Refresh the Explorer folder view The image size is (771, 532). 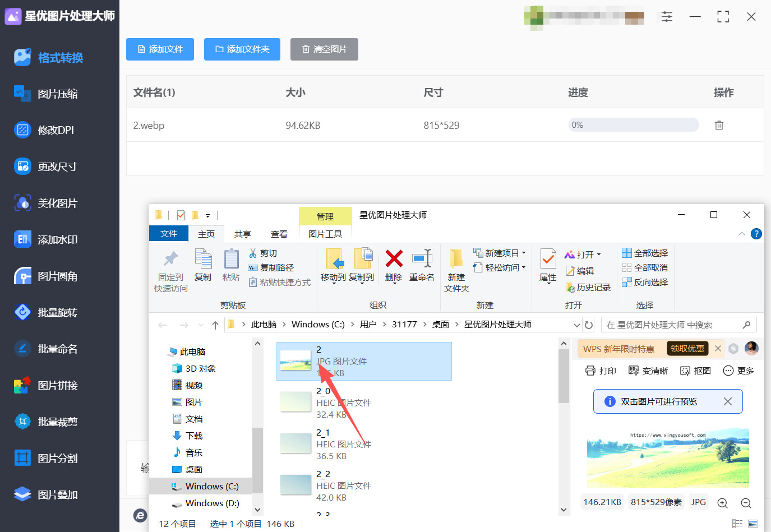coord(589,325)
